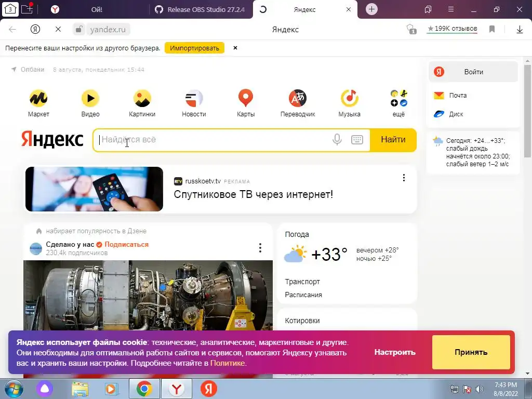532x399 pixels.
Task: Open options menu of Сделано у нас post
Action: point(260,248)
